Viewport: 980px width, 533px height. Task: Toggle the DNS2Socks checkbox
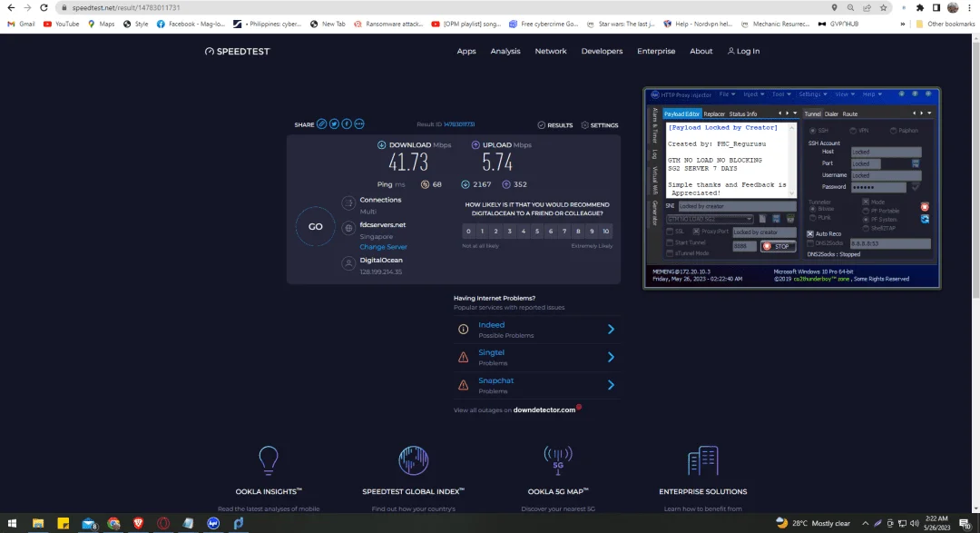[810, 243]
